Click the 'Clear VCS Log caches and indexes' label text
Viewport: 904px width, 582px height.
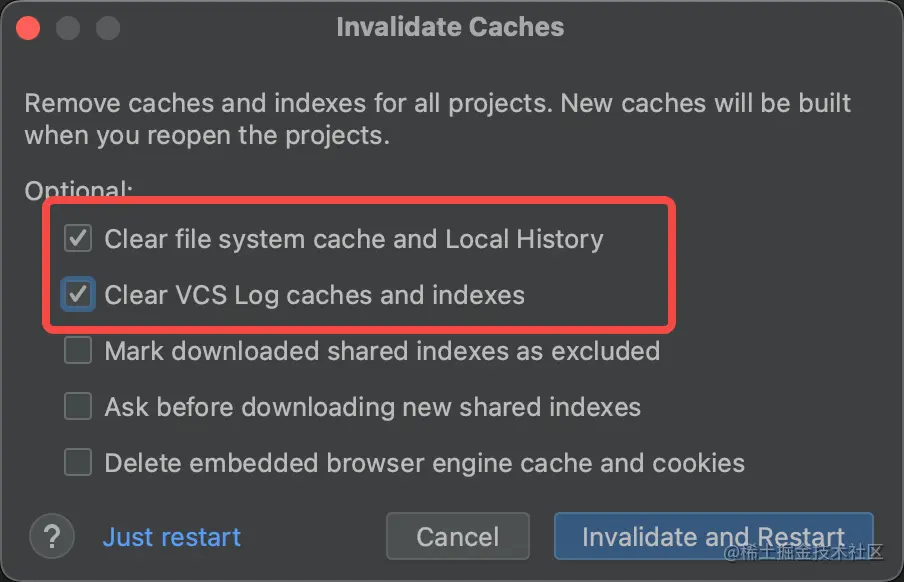pos(315,295)
